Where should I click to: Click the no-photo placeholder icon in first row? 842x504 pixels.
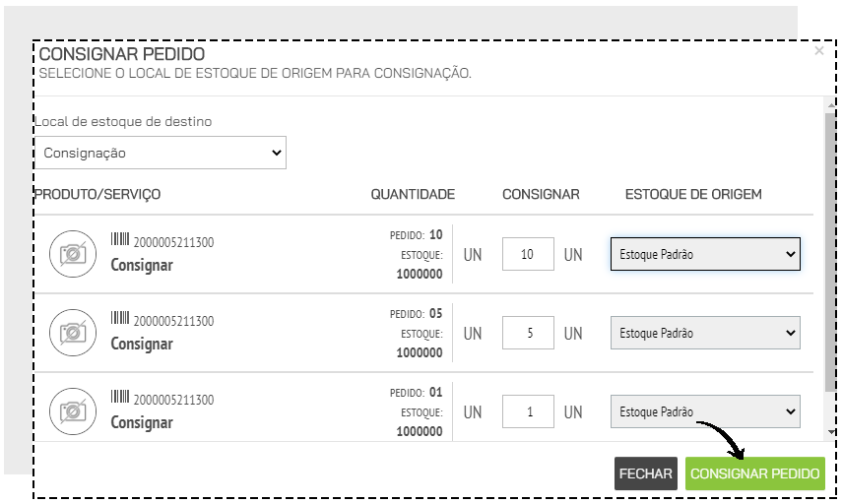(x=73, y=254)
